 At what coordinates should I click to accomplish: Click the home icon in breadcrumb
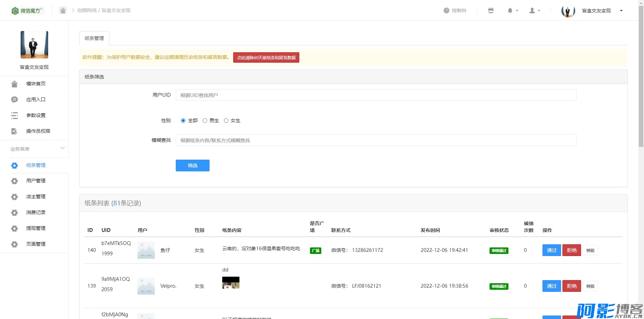(x=63, y=10)
